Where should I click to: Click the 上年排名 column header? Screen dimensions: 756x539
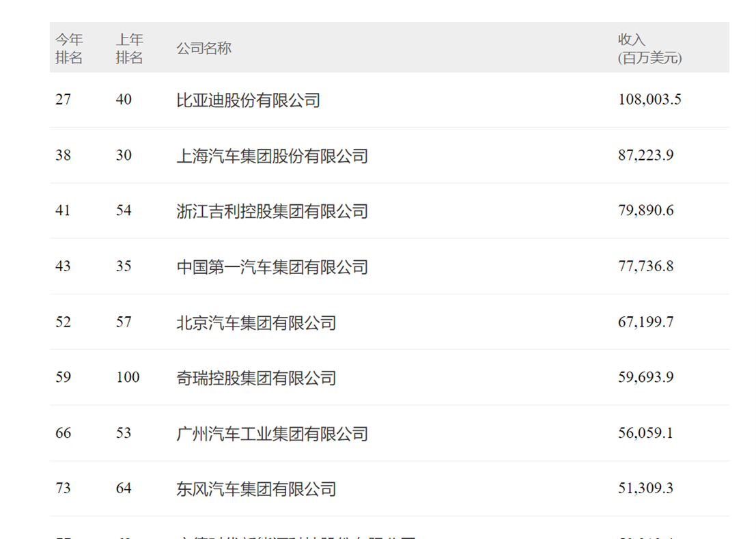(x=129, y=49)
